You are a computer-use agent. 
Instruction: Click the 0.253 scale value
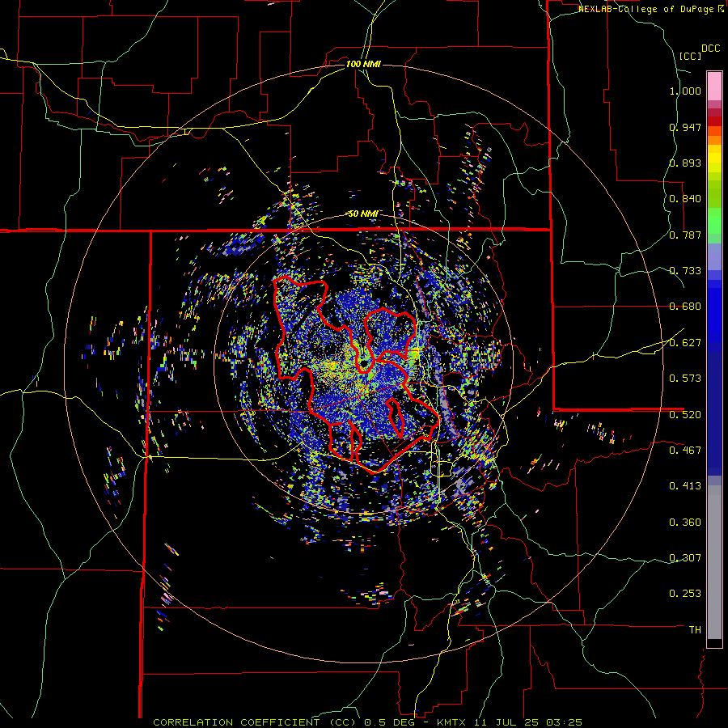pos(685,594)
